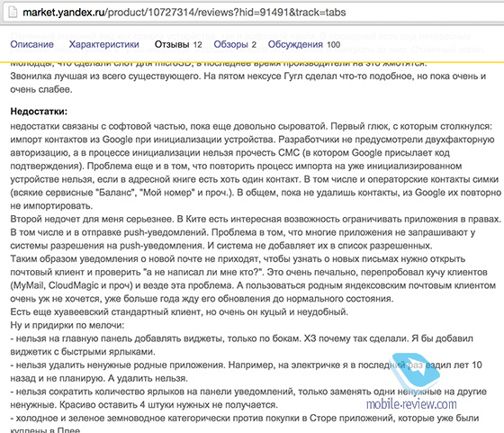Click the line '- нельзя сократить количество ярлыков'

[x=248, y=392]
